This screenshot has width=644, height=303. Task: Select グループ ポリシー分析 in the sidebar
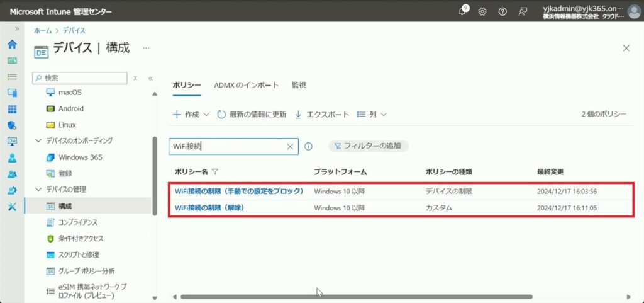coord(87,272)
